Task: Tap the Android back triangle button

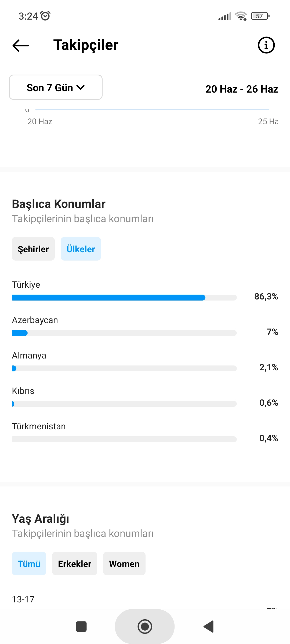Action: tap(209, 627)
